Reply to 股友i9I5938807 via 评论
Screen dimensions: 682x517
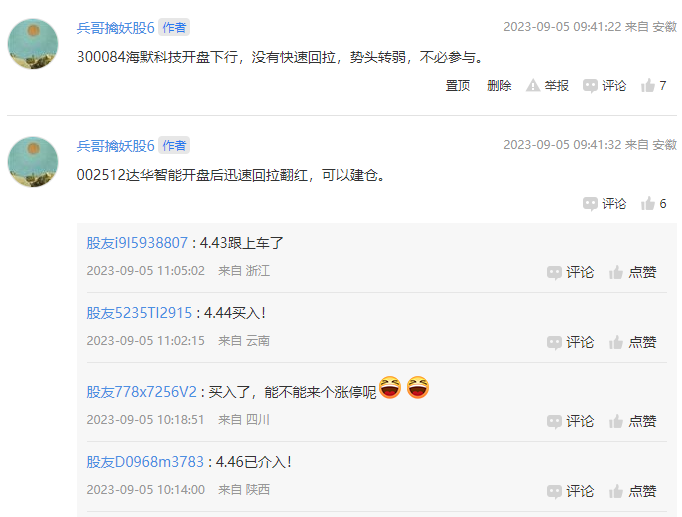(570, 272)
